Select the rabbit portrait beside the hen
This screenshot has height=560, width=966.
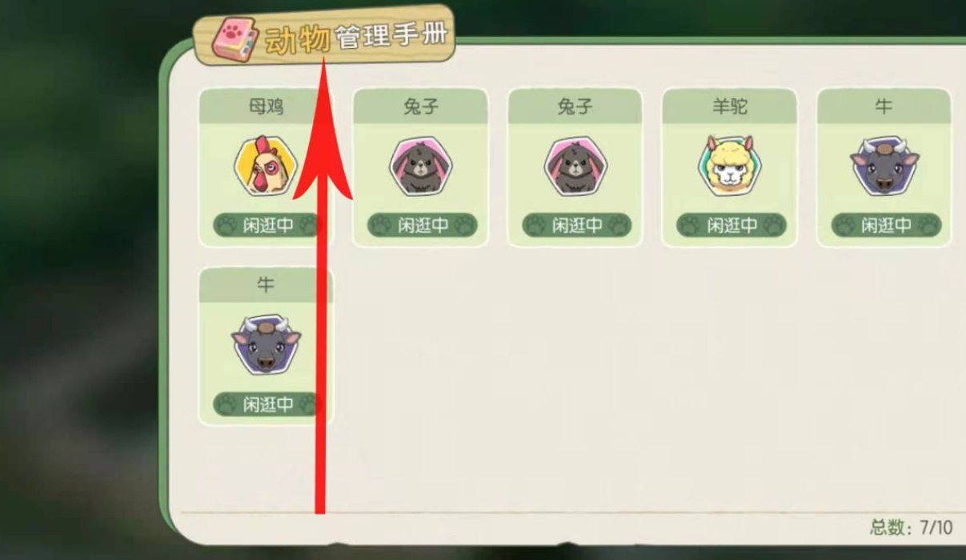click(420, 166)
